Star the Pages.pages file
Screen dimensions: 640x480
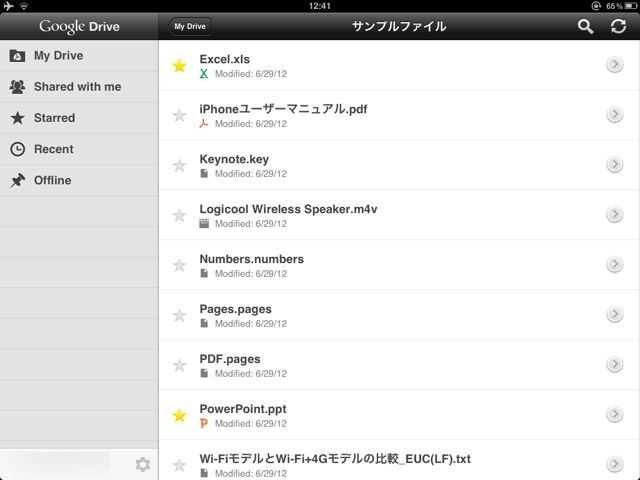click(x=179, y=315)
